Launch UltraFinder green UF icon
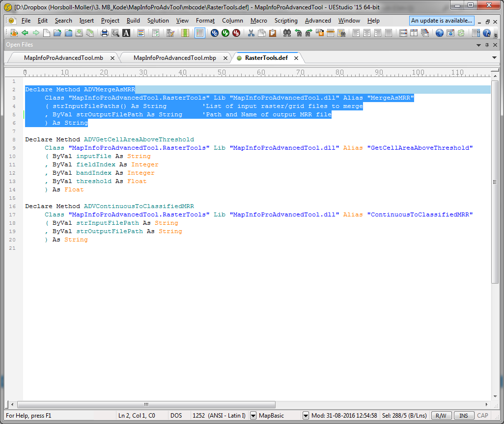Screen dimensions: 504x424 tap(225, 33)
